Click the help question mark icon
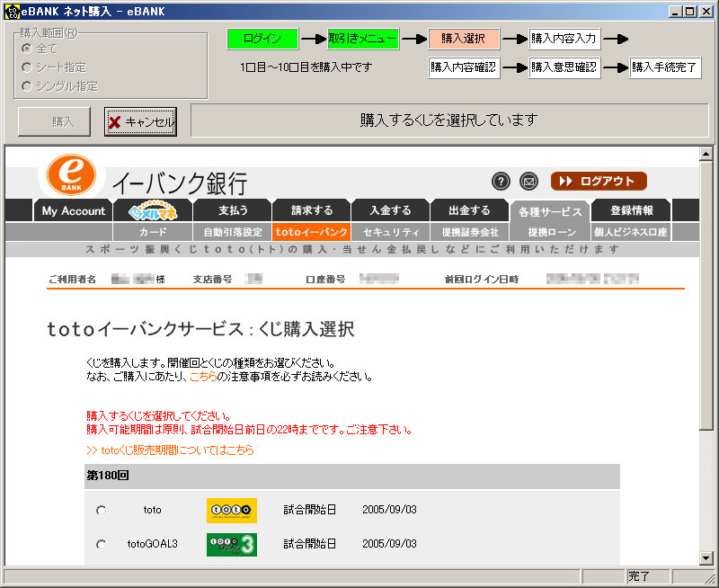This screenshot has width=719, height=588. [x=502, y=182]
